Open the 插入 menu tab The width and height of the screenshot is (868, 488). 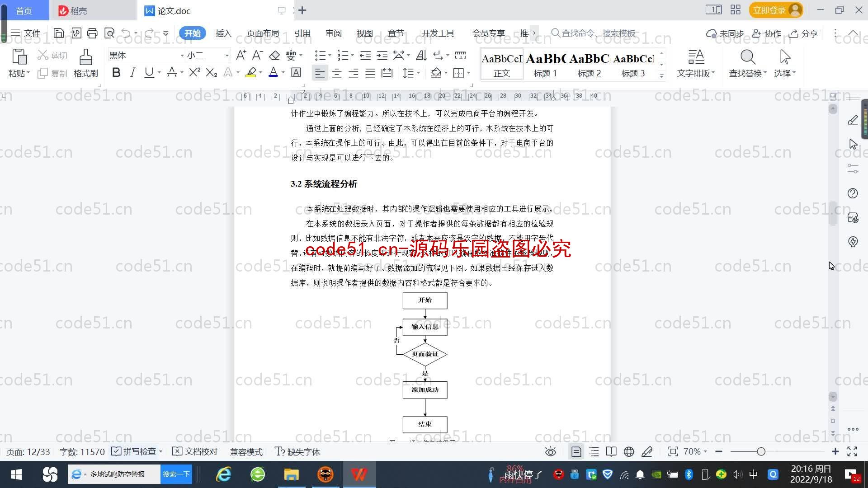pos(224,33)
